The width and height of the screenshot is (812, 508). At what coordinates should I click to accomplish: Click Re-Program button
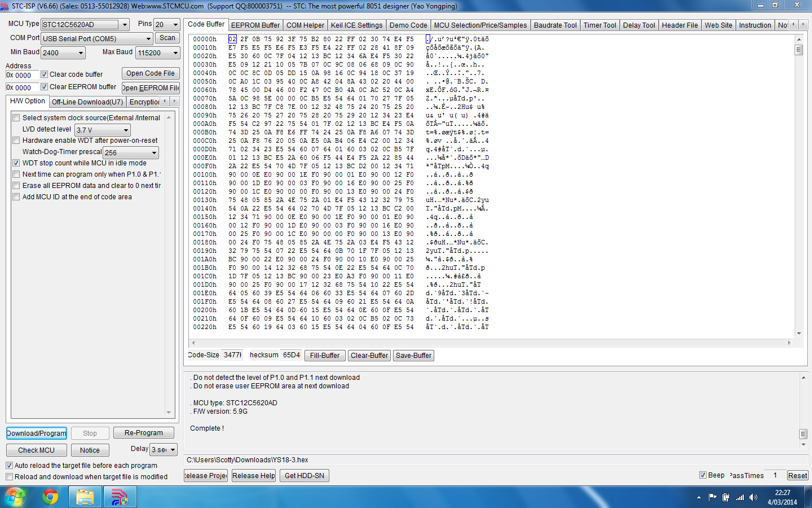(144, 432)
